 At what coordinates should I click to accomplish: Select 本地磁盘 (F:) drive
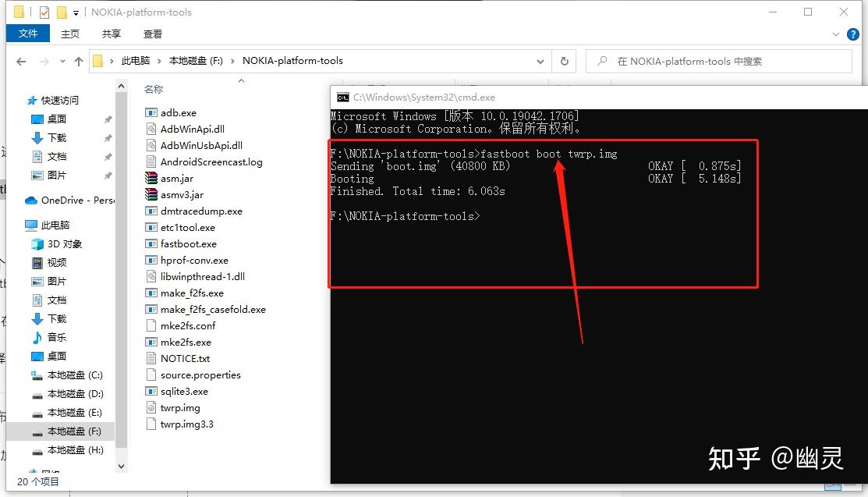click(x=73, y=431)
